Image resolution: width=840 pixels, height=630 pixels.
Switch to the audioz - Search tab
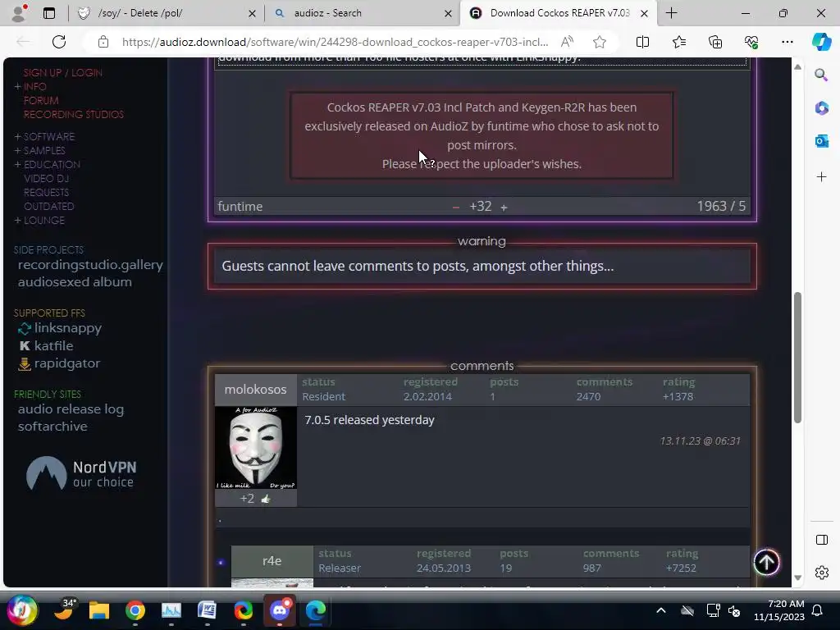coord(328,13)
